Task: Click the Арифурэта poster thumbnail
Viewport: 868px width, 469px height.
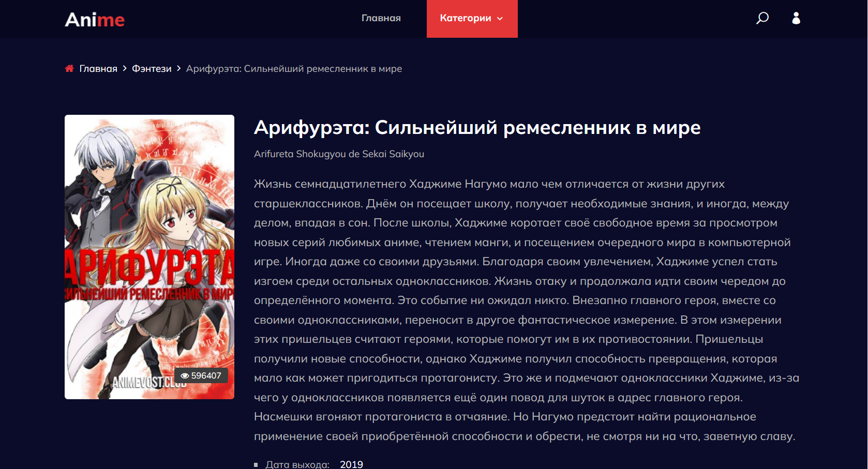Action: point(149,257)
